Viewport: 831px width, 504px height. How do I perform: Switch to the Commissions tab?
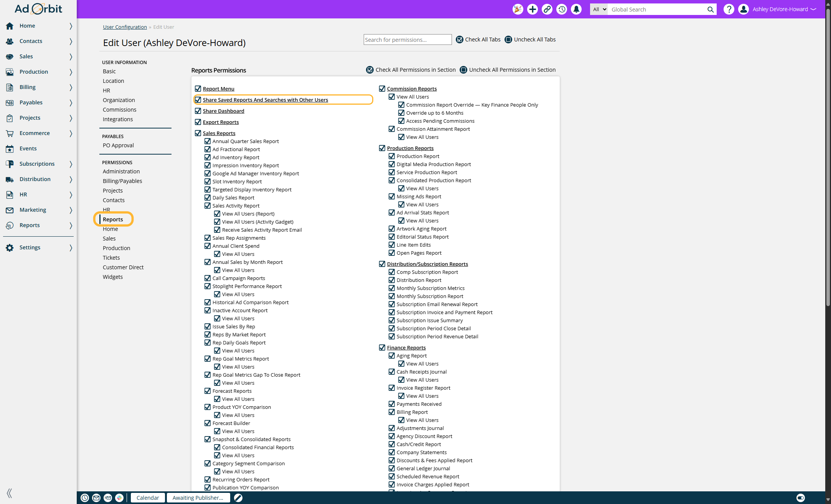pyautogui.click(x=119, y=110)
